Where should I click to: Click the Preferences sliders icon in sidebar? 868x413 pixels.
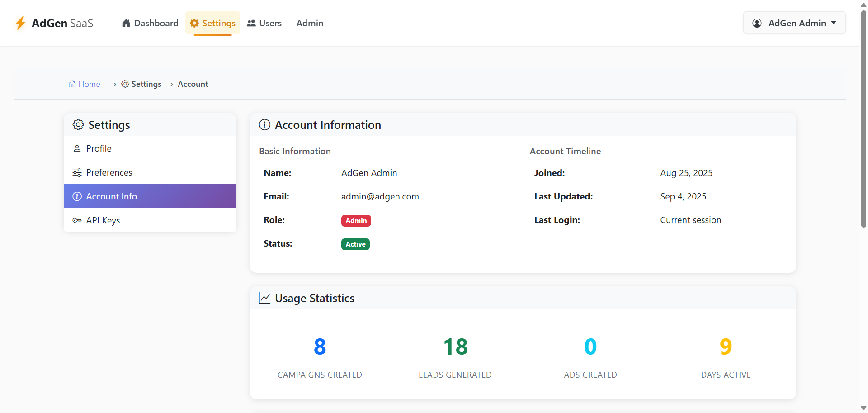(x=77, y=172)
